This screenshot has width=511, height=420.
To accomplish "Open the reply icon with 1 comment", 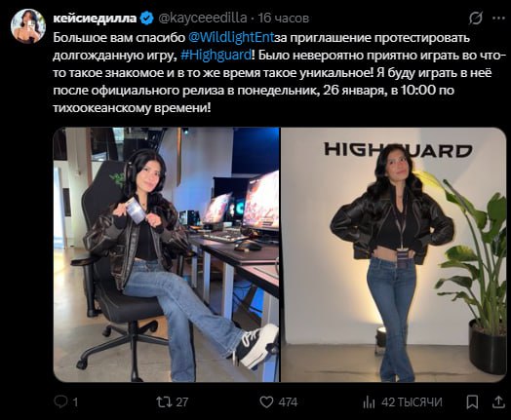I will tap(60, 401).
